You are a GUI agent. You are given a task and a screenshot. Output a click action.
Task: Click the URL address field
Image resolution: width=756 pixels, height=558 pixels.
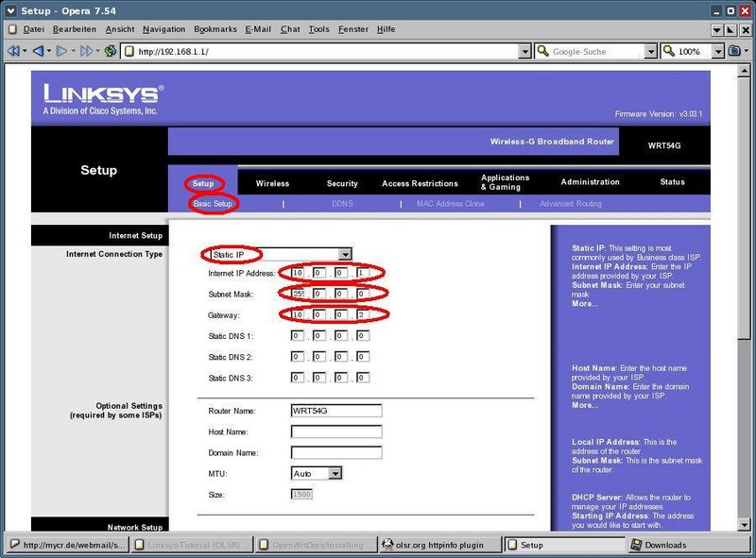328,51
